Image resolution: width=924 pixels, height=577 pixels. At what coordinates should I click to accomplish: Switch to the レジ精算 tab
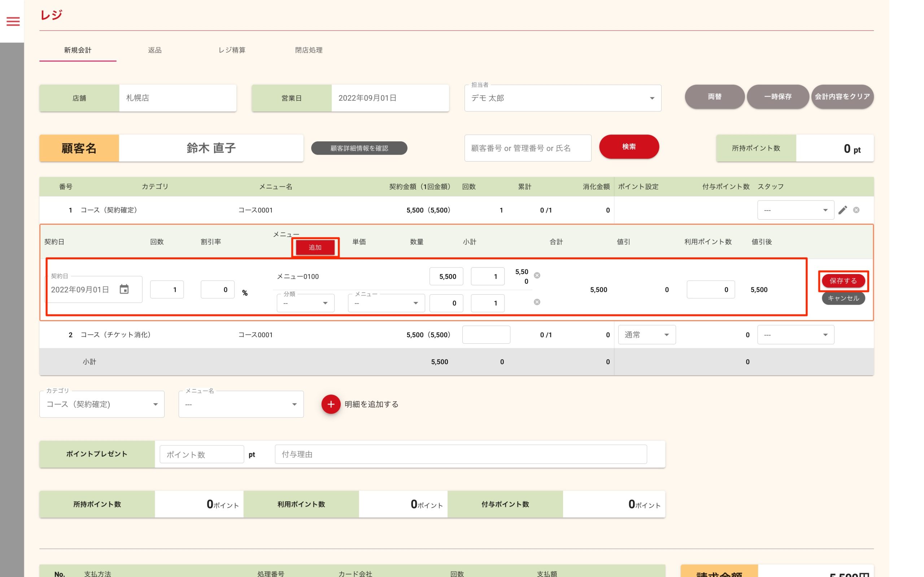coord(232,50)
